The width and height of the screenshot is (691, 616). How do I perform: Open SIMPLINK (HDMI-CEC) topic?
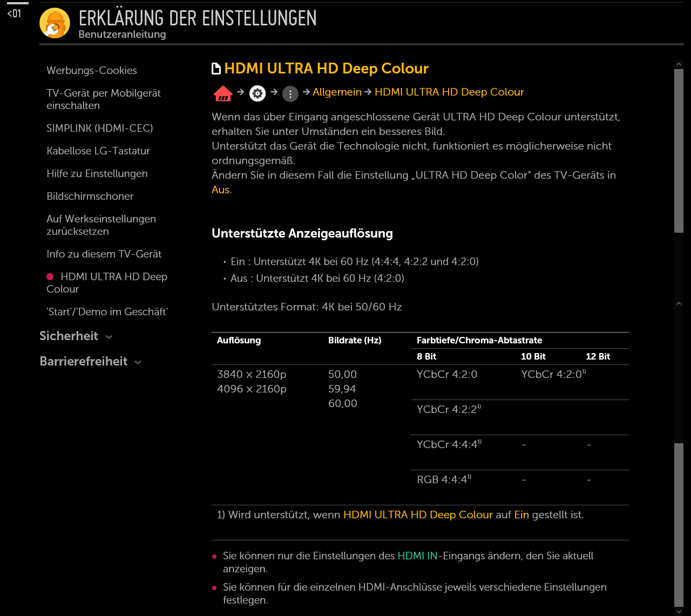pos(100,128)
